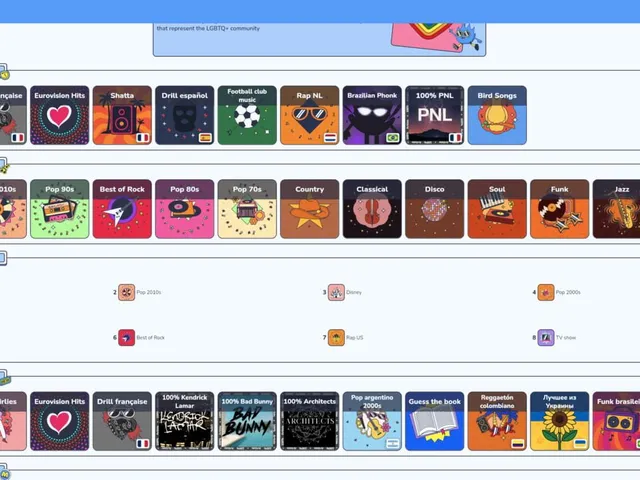
Task: Select the Pop 90s playlist card
Action: click(60, 209)
